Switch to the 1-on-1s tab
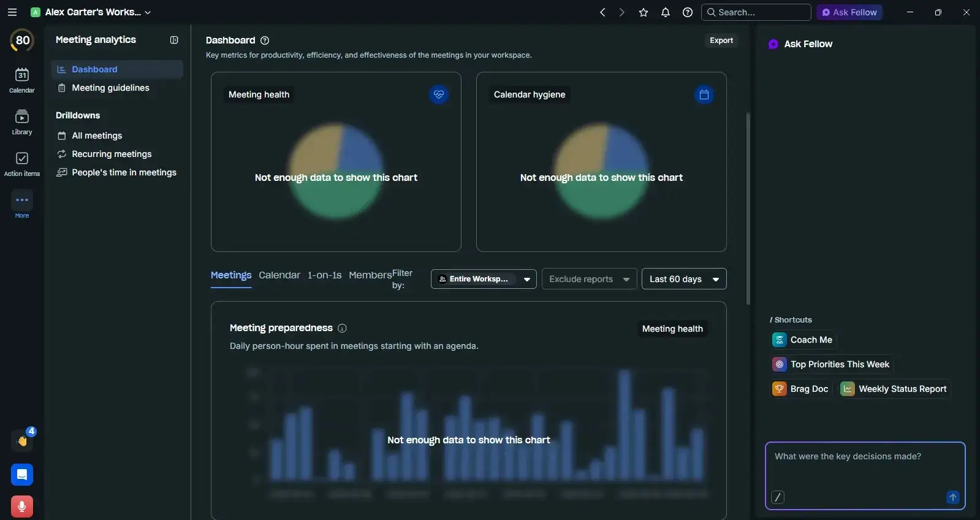Screen dimensions: 980x520 (x=324, y=275)
